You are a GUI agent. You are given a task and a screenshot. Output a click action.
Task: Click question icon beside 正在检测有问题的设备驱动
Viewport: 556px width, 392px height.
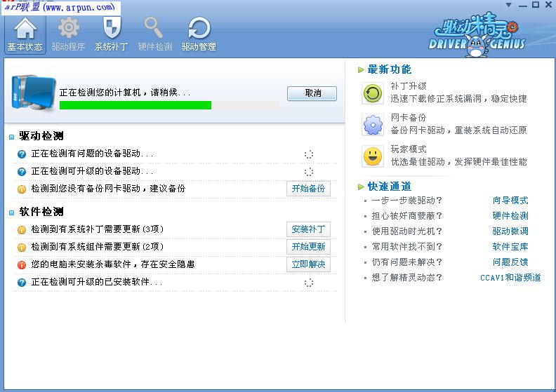[x=22, y=154]
